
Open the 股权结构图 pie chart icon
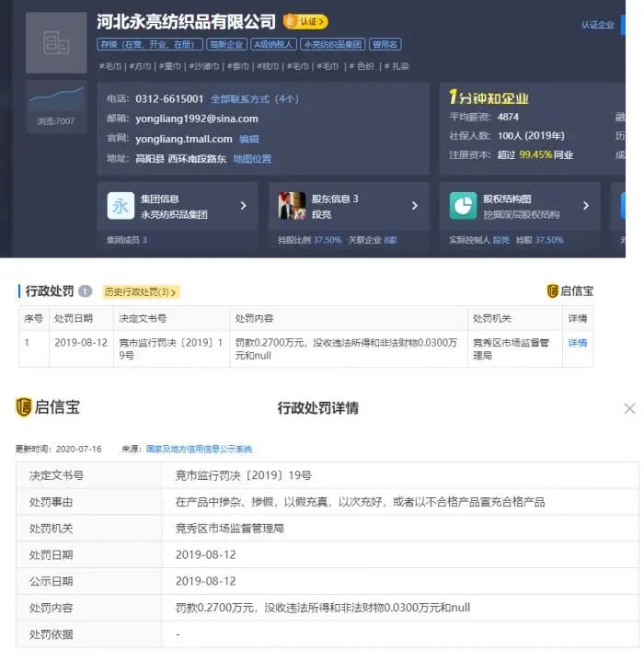pyautogui.click(x=463, y=206)
